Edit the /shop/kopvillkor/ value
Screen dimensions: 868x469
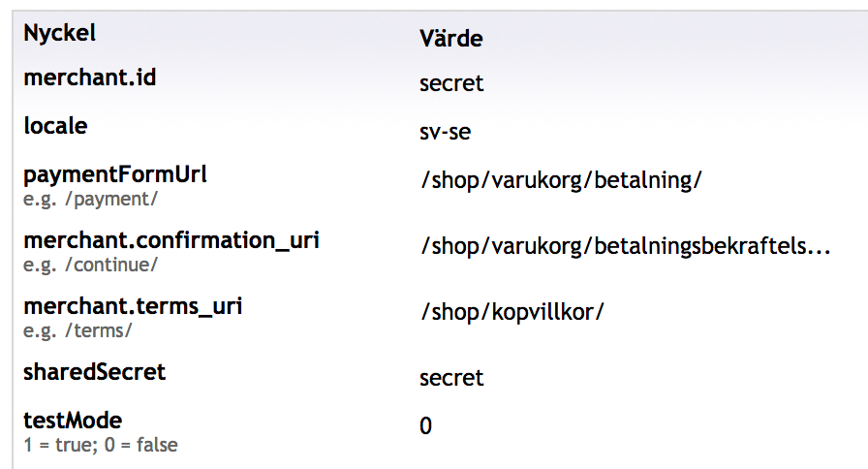pyautogui.click(x=512, y=312)
